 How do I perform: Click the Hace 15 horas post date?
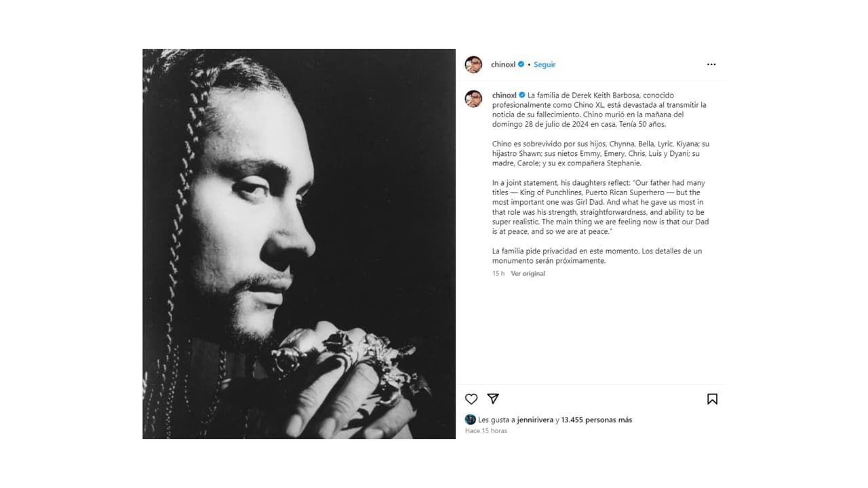pyautogui.click(x=486, y=431)
